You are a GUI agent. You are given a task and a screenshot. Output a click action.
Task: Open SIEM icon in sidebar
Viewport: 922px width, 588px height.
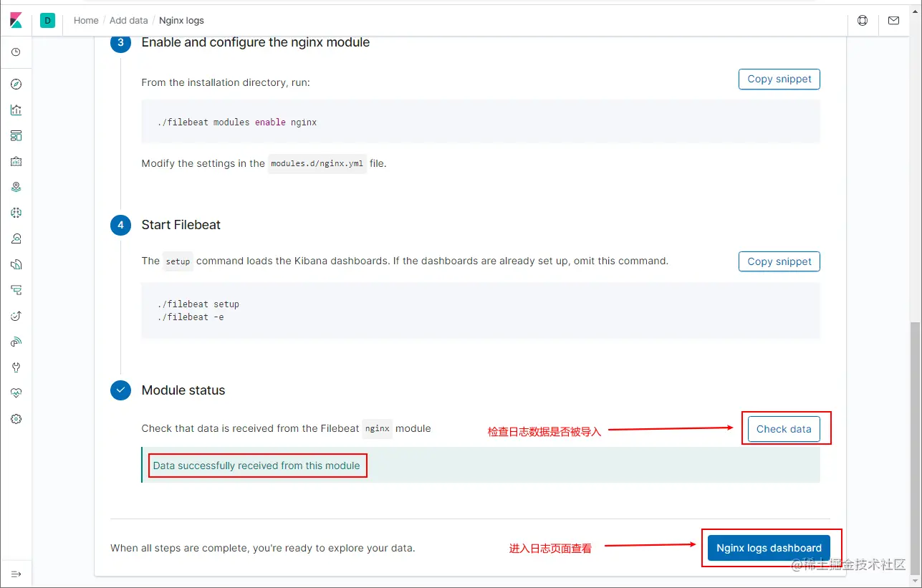click(16, 342)
